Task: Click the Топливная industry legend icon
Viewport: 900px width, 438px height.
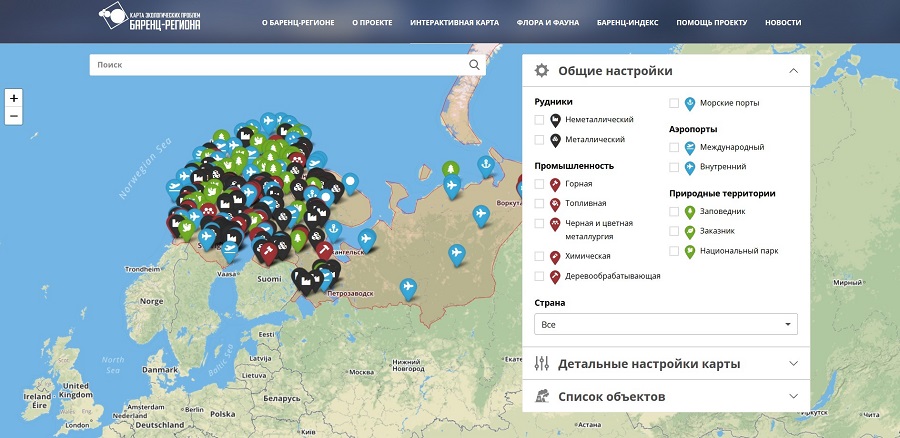Action: [555, 204]
